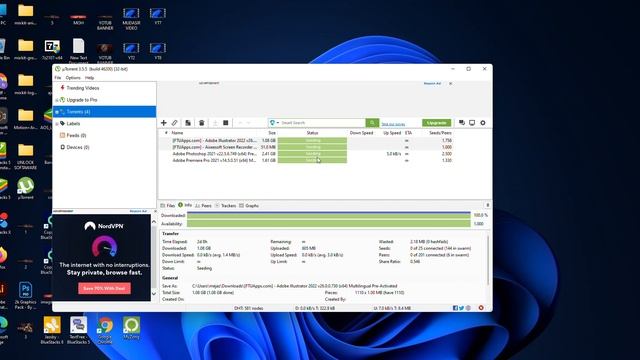Expand the Labels tree node
Screen dimensions: 640x360
(57, 124)
